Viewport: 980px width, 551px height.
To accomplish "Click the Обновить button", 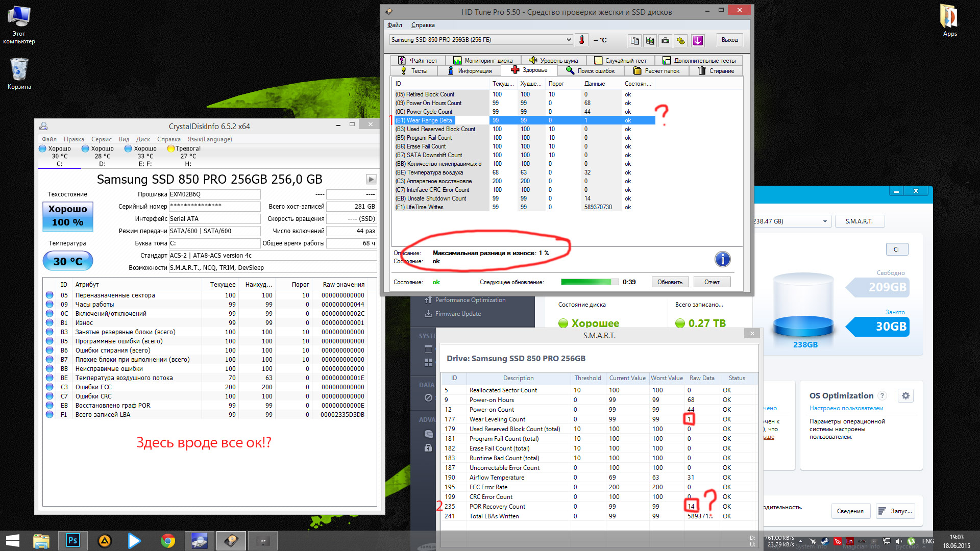I will click(670, 282).
